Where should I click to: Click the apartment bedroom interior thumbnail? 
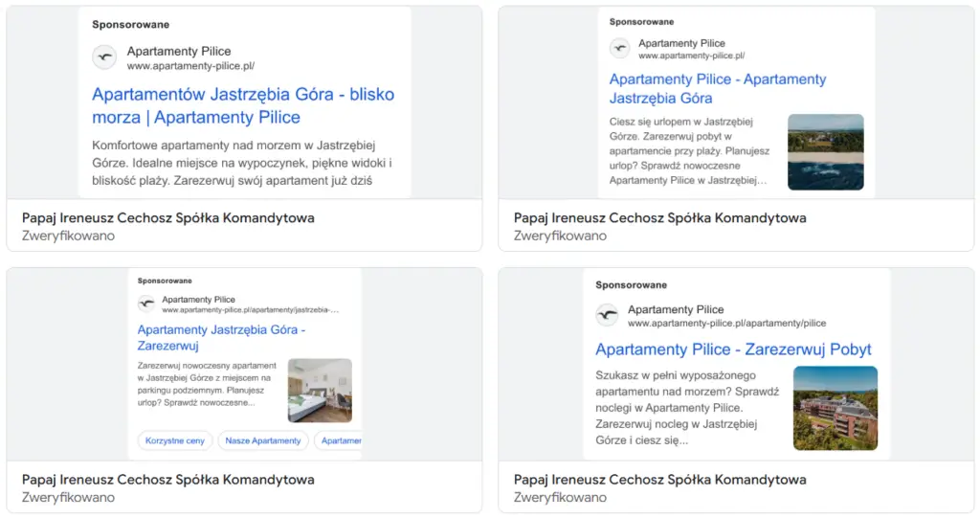[320, 390]
